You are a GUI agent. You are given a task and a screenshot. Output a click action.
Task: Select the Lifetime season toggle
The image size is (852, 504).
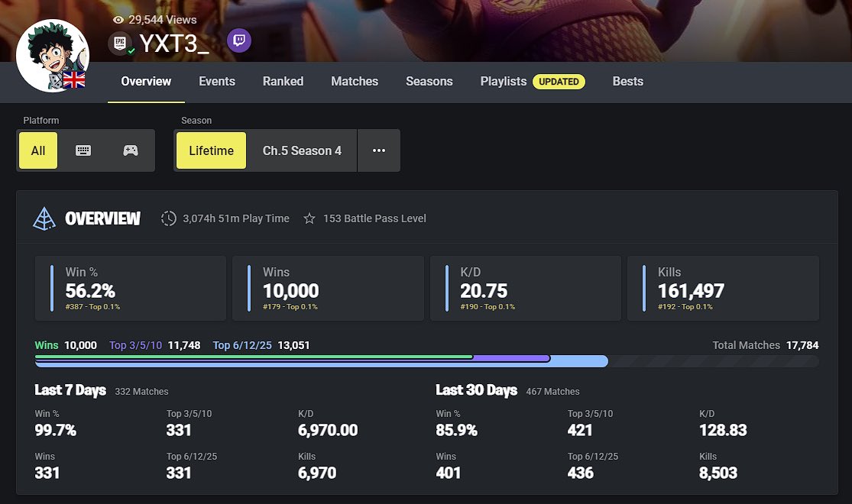coord(212,150)
